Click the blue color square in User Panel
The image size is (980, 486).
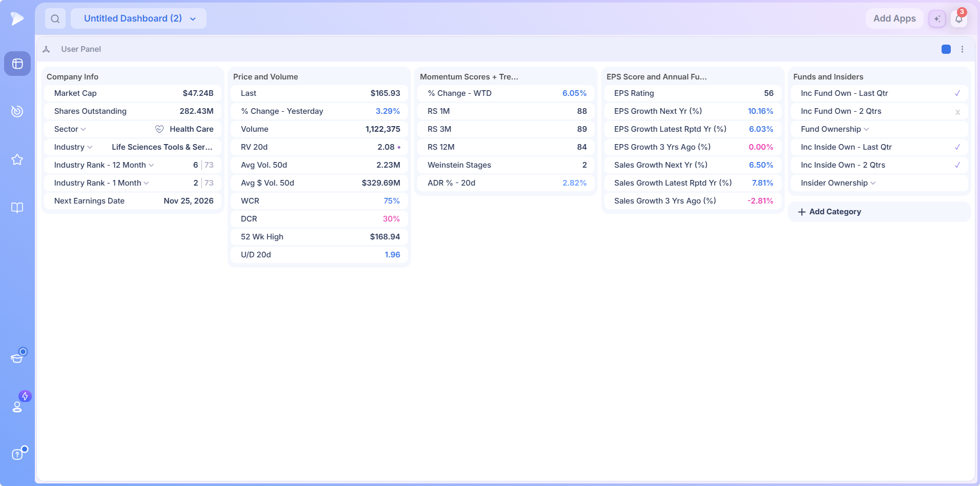(946, 49)
